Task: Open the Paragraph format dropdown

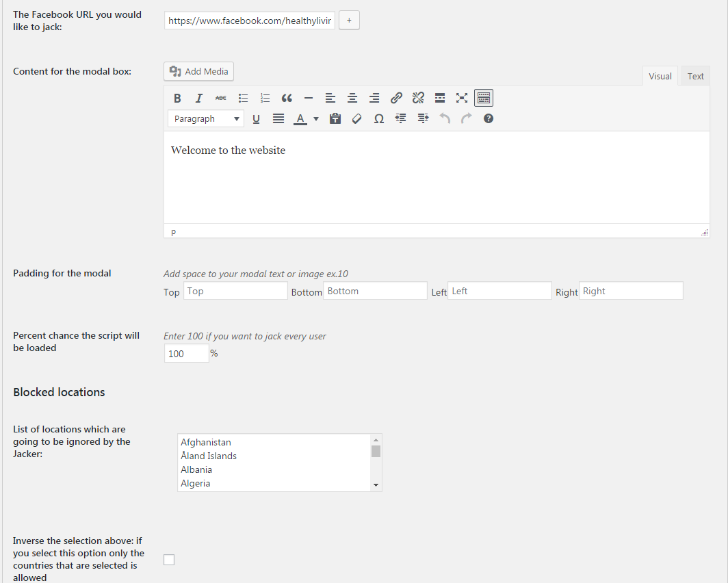Action: (x=206, y=119)
